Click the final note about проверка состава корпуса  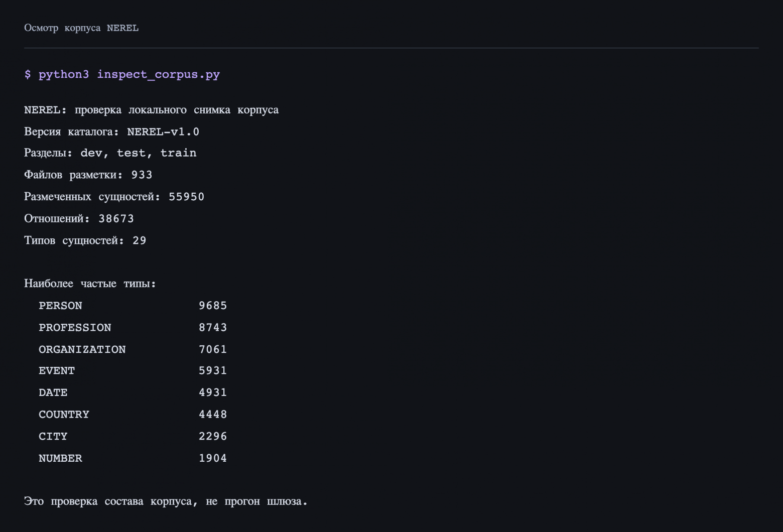coord(166,501)
